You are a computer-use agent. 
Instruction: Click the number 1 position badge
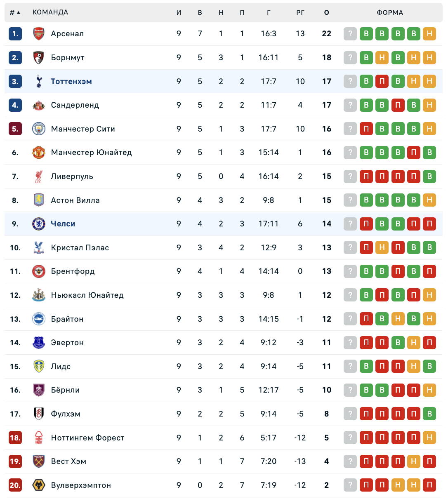point(15,34)
